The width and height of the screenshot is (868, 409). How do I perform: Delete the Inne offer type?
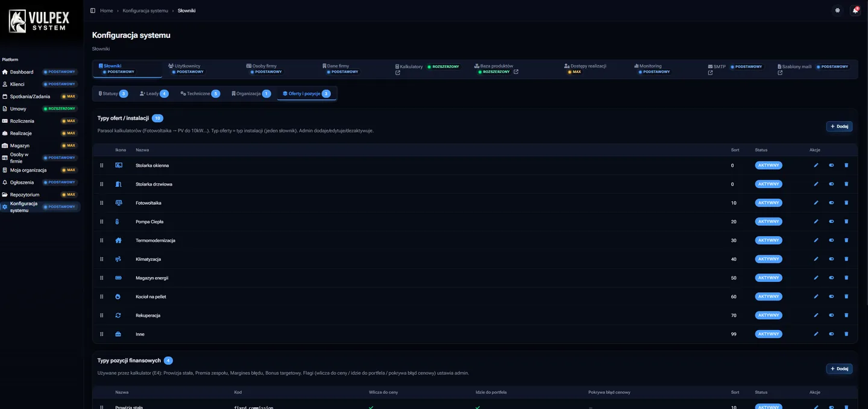click(x=846, y=334)
